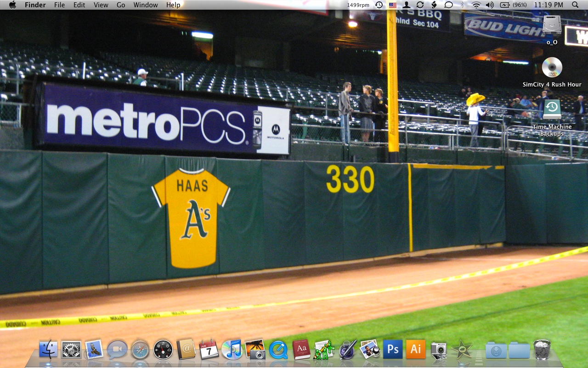Open Finder from the Dock
This screenshot has width=588, height=368.
48,350
